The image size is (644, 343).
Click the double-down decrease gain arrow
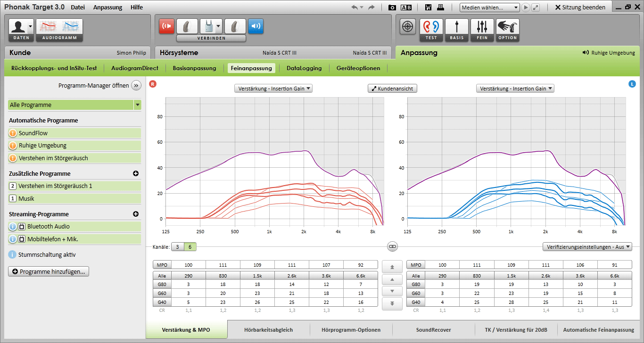click(392, 303)
